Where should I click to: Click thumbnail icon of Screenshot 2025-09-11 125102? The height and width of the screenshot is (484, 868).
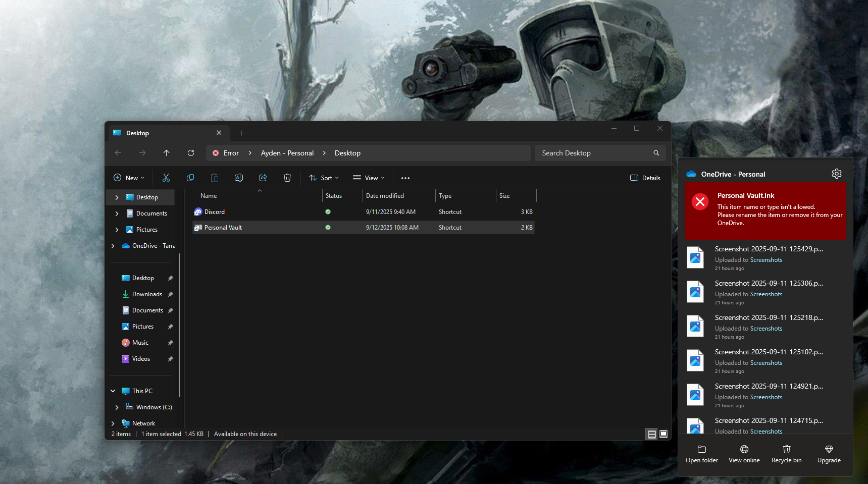(695, 360)
